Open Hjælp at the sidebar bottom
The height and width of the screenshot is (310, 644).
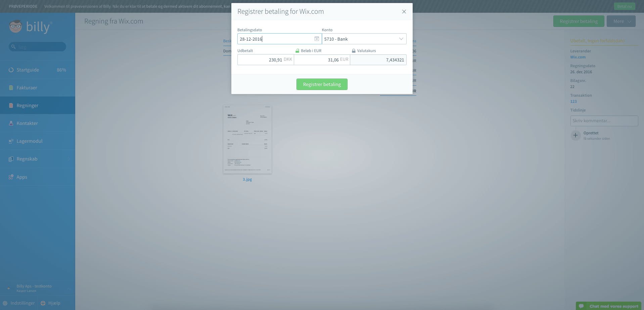51,303
